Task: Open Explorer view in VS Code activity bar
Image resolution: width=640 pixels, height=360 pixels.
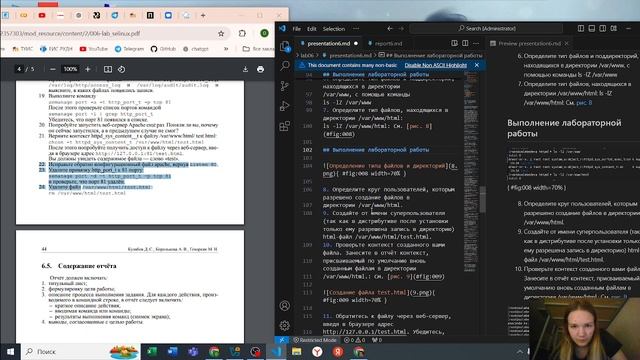Action: (285, 47)
